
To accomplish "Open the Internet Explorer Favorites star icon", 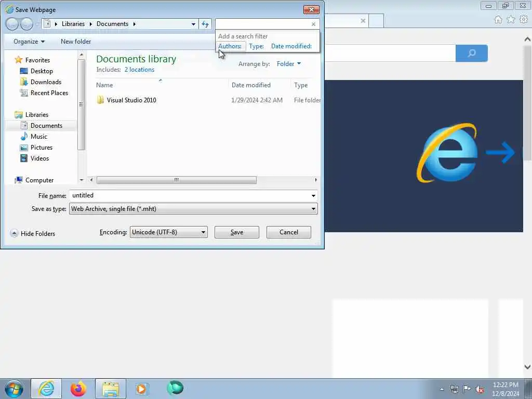I will pos(511,20).
